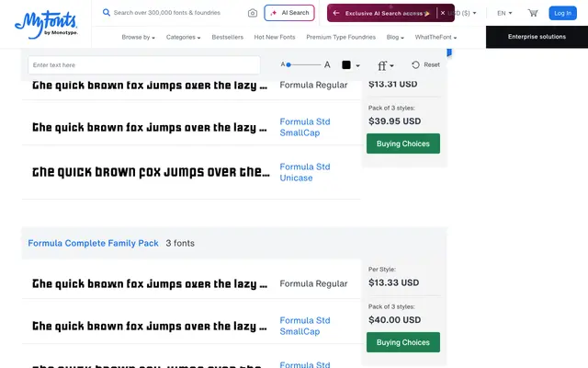Open Enterprise solutions
Screen dimensions: 588x368
coord(537,37)
